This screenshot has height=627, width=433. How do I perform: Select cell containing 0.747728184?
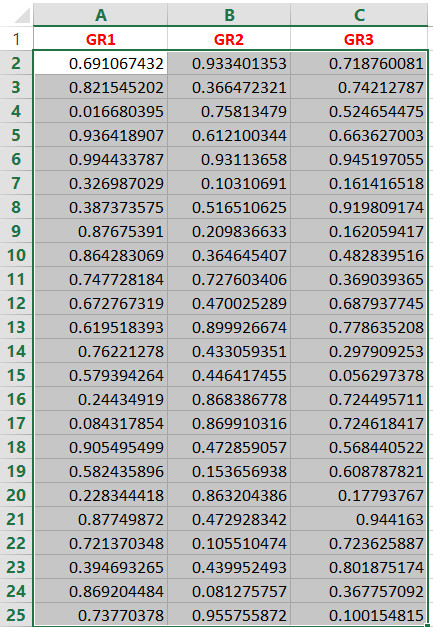pos(100,279)
